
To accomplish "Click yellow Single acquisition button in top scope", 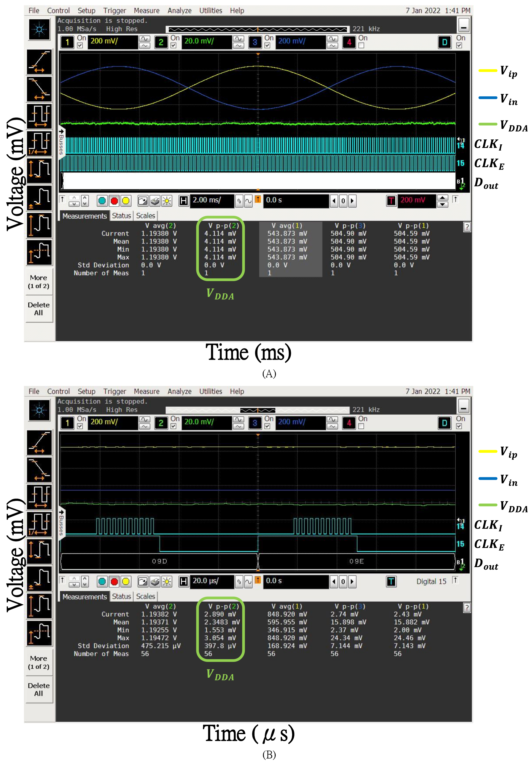I will (126, 201).
